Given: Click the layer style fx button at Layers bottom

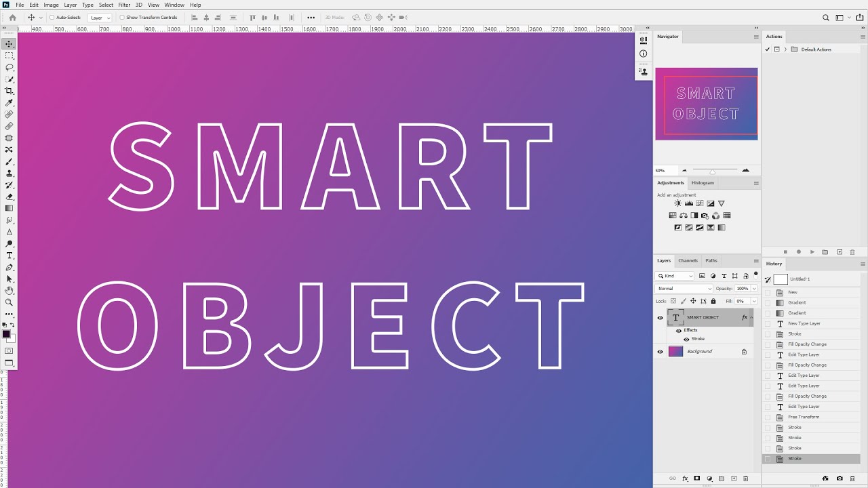Looking at the screenshot, I should click(x=685, y=479).
